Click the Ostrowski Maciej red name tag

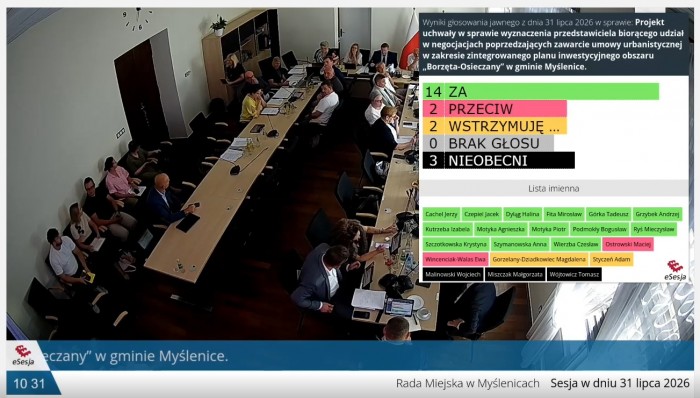pos(628,244)
